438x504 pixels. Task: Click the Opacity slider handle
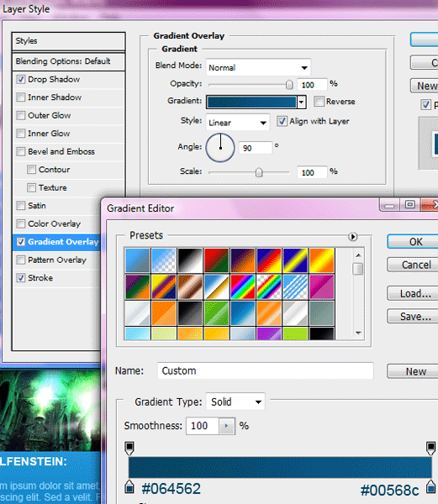[289, 85]
